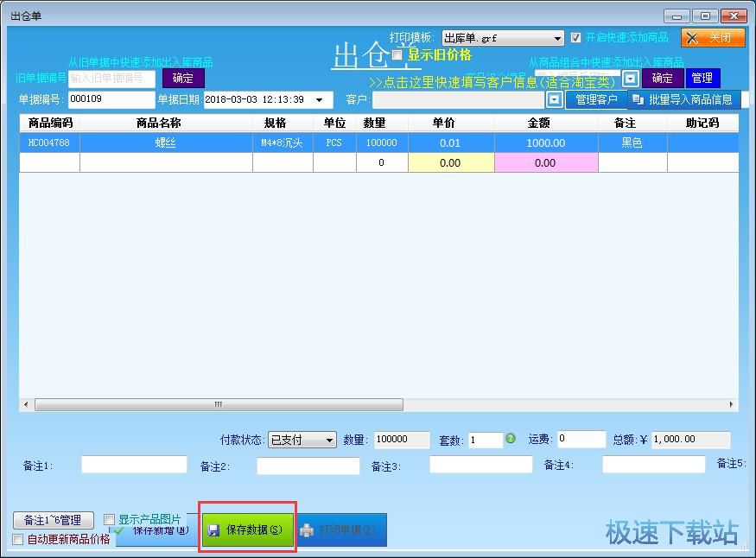Click the customer field dropdown icon

(555, 100)
